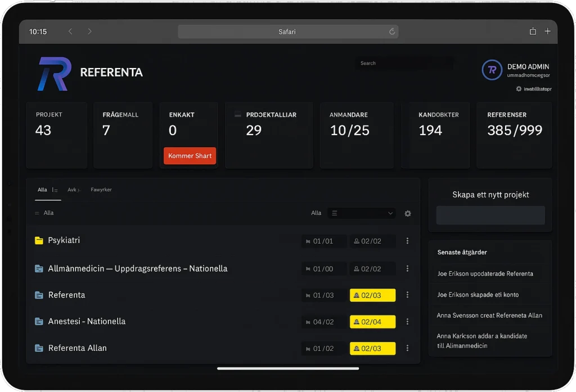Open new Safari tab with plus
This screenshot has height=392, width=576.
tap(548, 31)
